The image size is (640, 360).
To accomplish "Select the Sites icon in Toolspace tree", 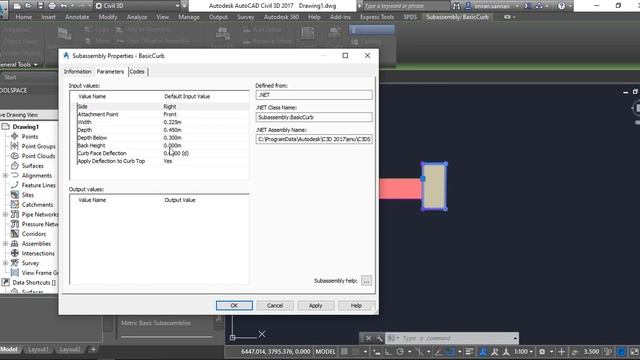I will click(15, 195).
